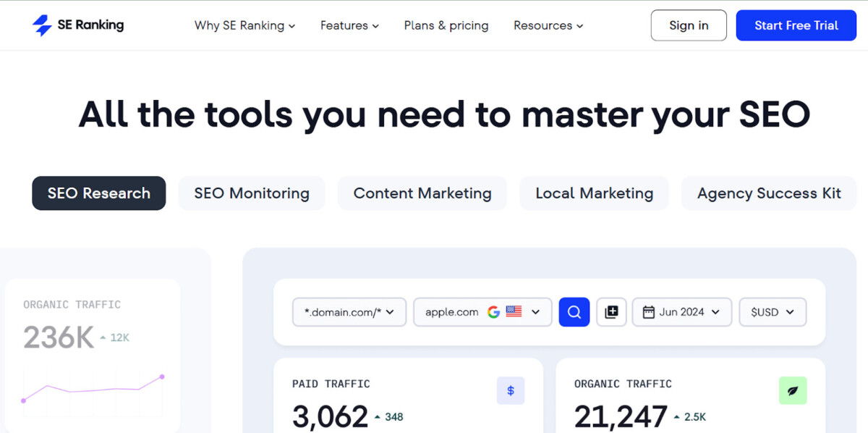
Task: Click the dollar sign paid traffic icon
Action: 511,391
